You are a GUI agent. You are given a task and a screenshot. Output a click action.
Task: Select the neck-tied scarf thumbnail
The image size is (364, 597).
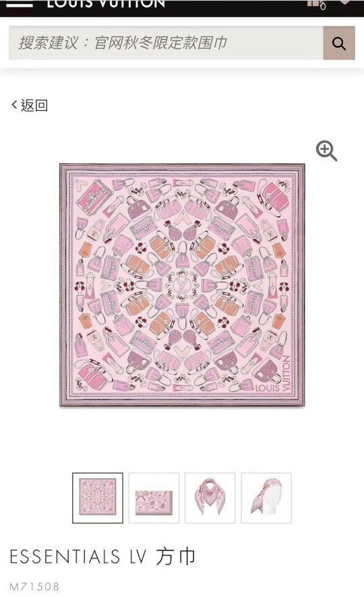tap(210, 498)
